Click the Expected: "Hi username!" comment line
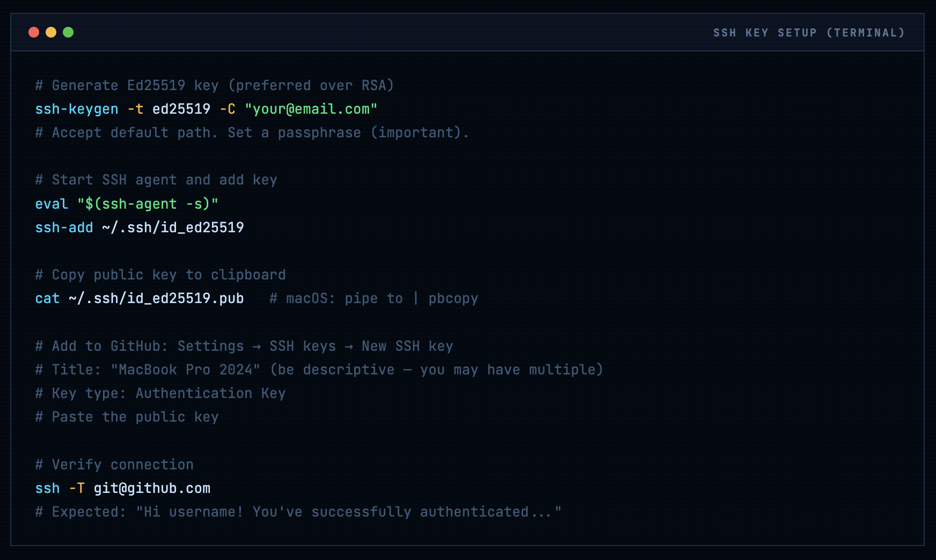This screenshot has height=560, width=936. (x=298, y=512)
